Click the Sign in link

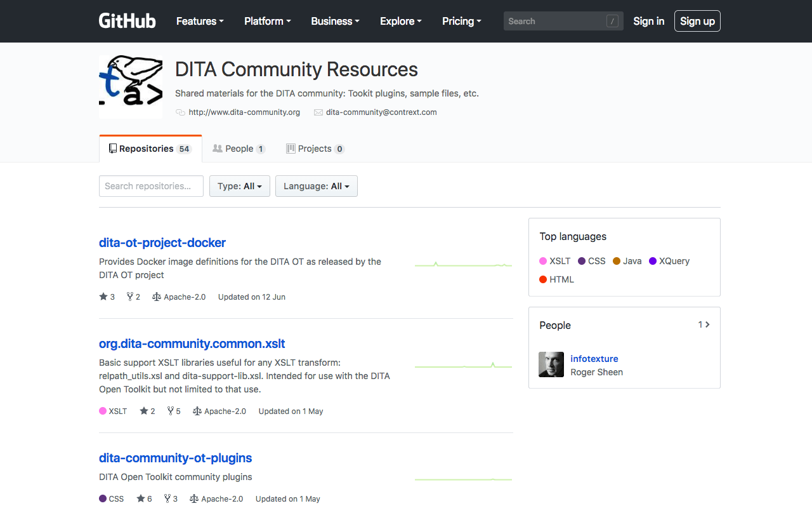(649, 21)
